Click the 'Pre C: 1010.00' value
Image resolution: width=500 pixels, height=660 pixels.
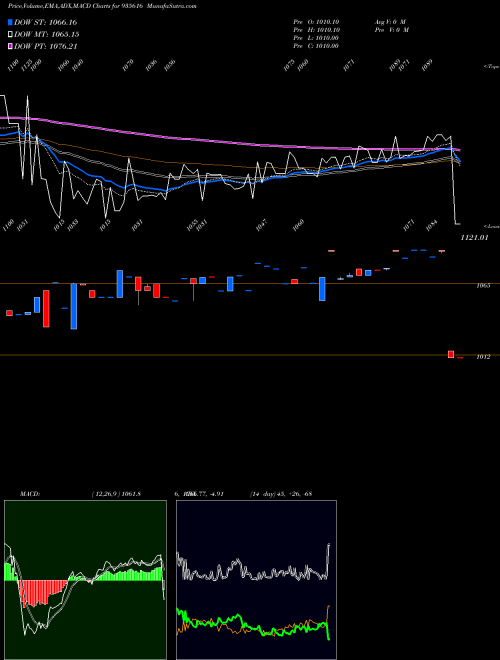point(316,46)
